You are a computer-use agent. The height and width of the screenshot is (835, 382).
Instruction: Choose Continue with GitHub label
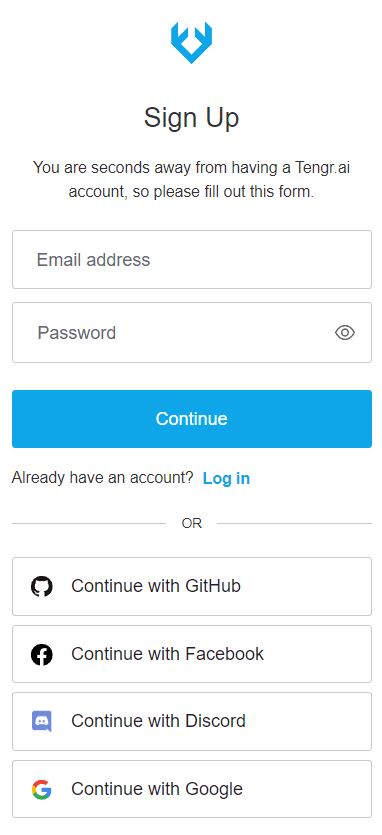pos(156,586)
